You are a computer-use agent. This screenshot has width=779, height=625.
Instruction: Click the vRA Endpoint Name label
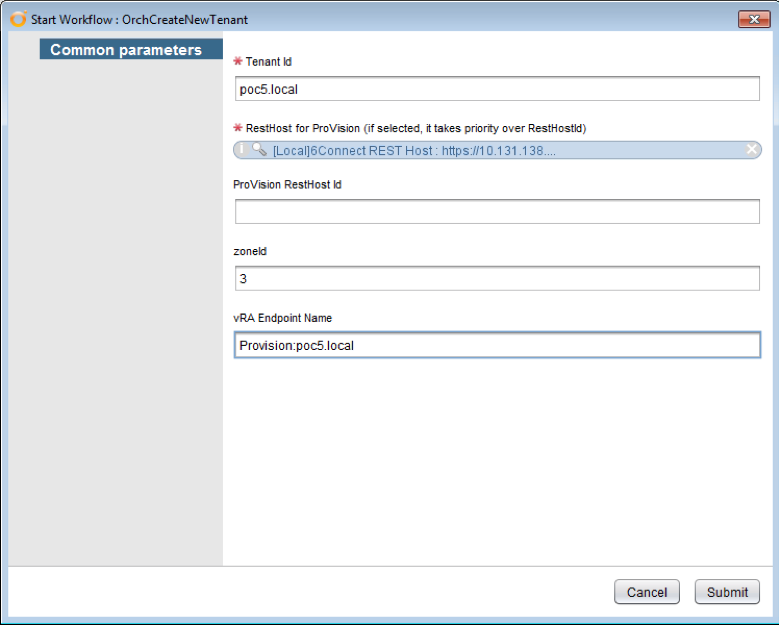coord(283,318)
